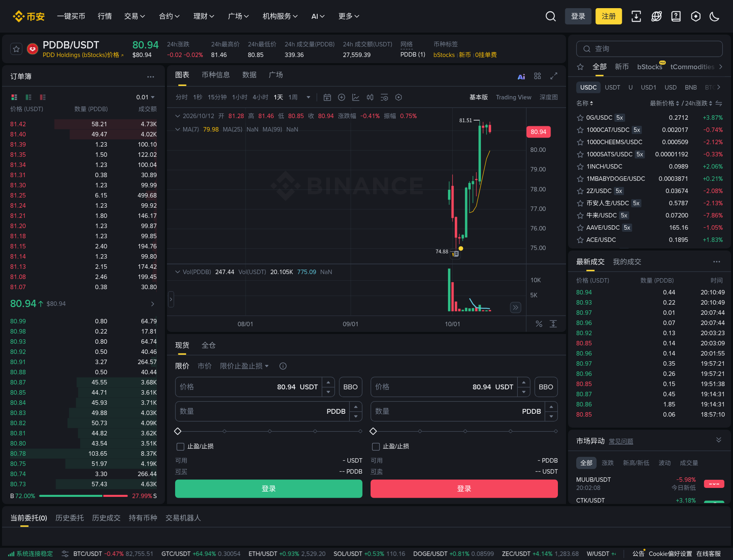Open the help center icon

(676, 16)
